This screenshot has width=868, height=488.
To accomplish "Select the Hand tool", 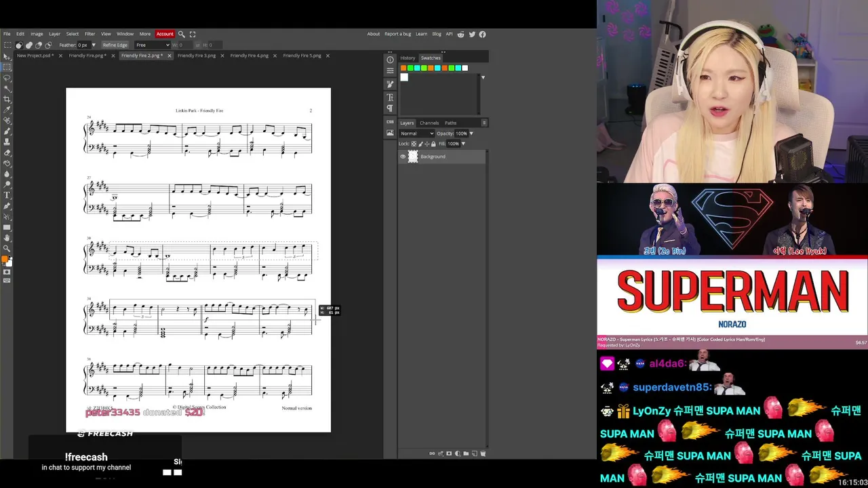I will (7, 238).
